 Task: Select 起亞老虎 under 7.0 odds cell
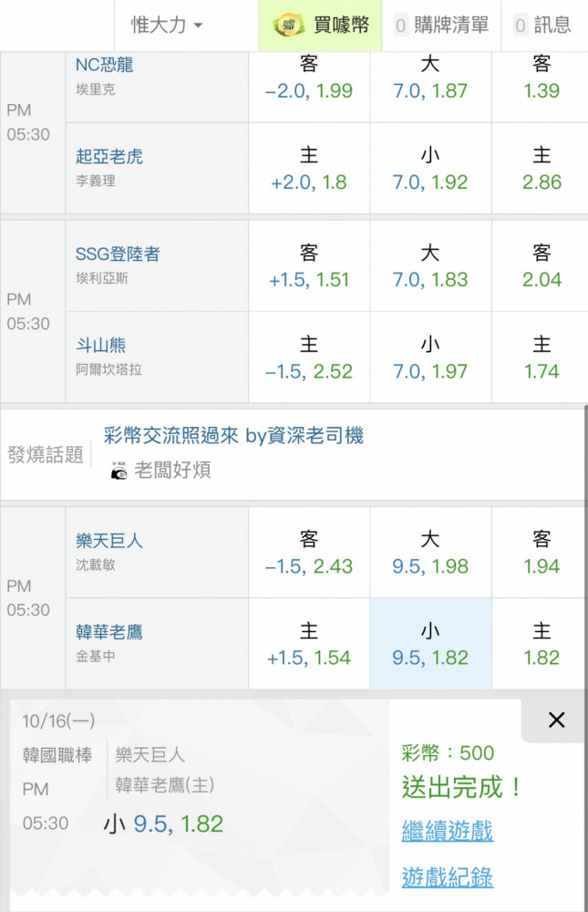(x=430, y=169)
